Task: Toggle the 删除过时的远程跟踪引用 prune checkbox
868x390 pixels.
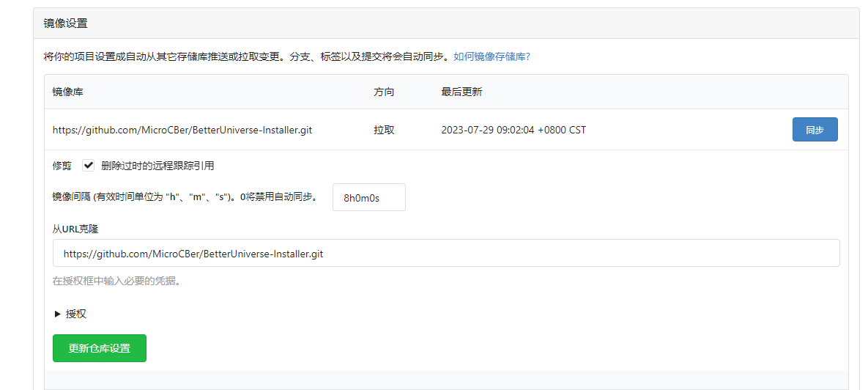Action: point(89,165)
